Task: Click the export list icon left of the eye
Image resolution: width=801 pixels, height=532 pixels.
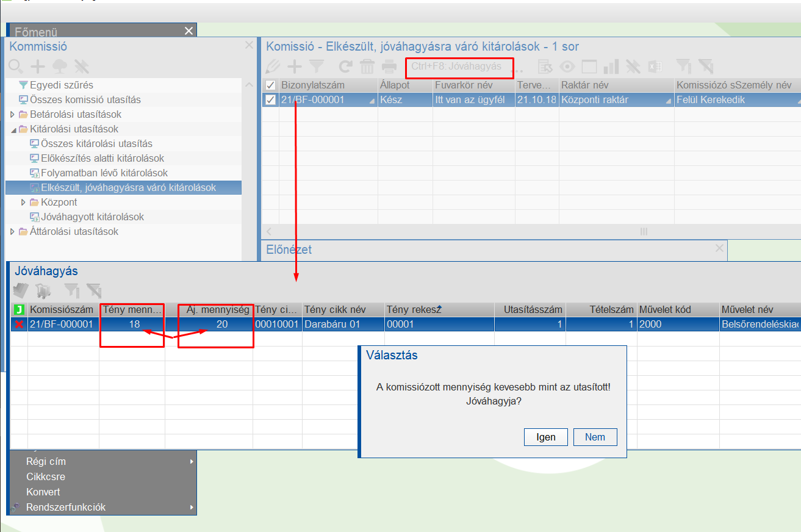Action: coord(545,66)
